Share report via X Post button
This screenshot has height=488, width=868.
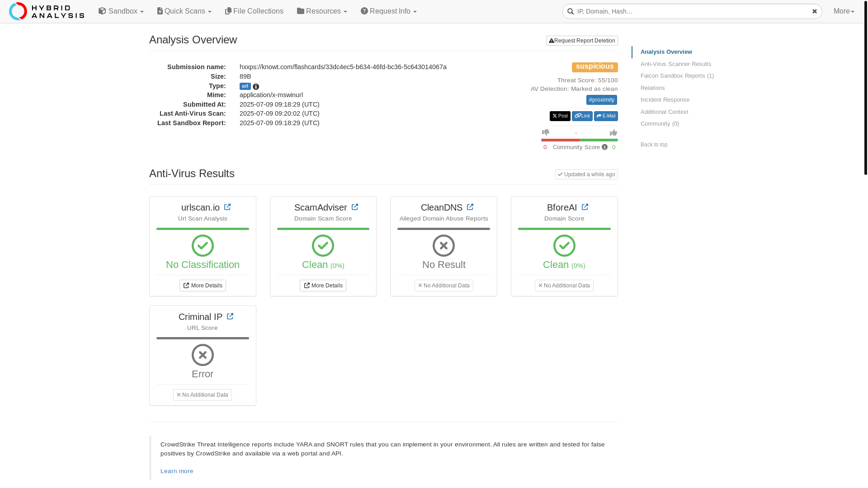tap(560, 116)
